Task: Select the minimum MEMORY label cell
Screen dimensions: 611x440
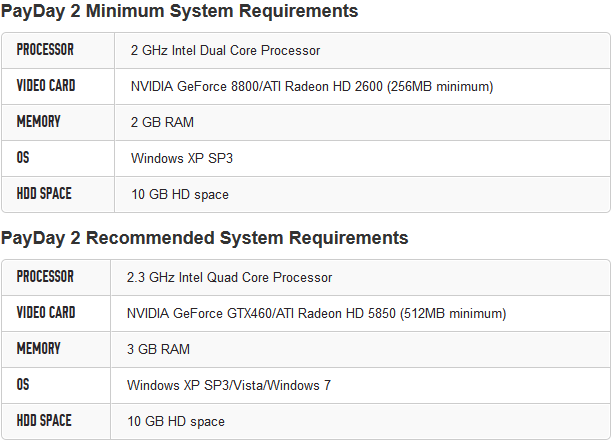Action: point(39,122)
